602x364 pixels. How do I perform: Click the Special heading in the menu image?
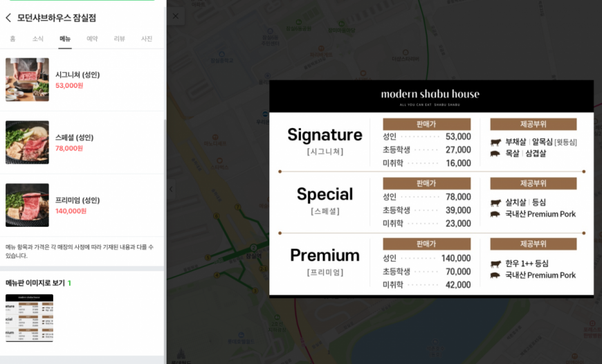point(325,194)
